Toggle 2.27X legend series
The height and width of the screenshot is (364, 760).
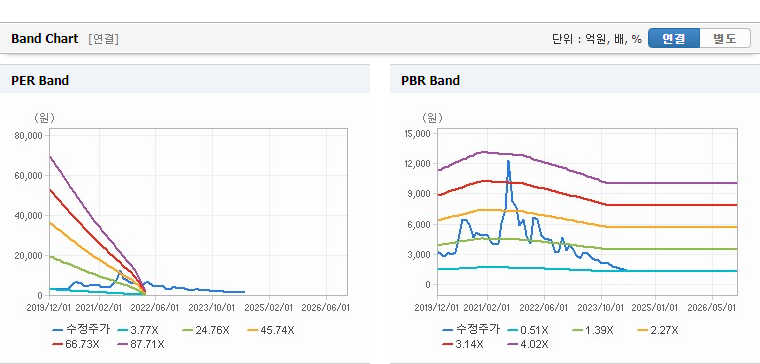coord(658,330)
